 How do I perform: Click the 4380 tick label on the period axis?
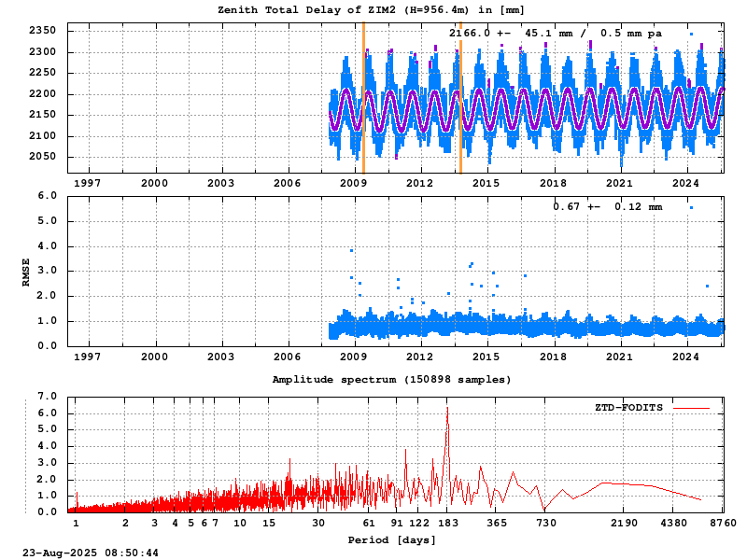[673, 524]
